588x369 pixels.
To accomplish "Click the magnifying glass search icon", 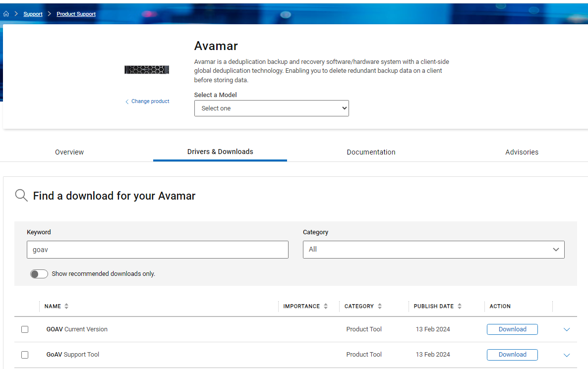I will click(x=21, y=195).
